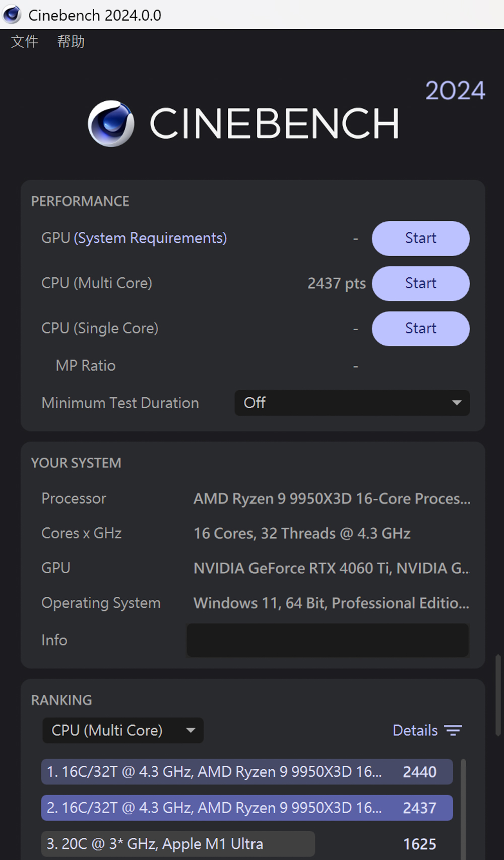Click the Minimum Test Duration arrow

click(457, 403)
